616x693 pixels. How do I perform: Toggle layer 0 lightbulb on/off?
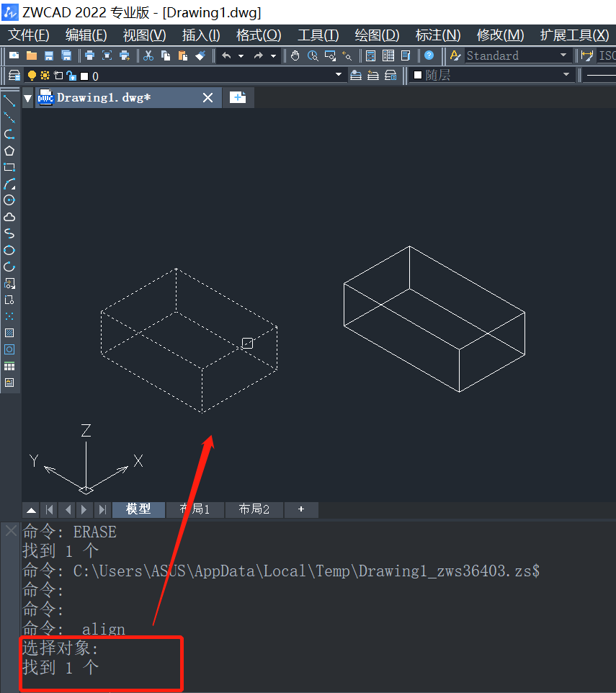click(32, 76)
